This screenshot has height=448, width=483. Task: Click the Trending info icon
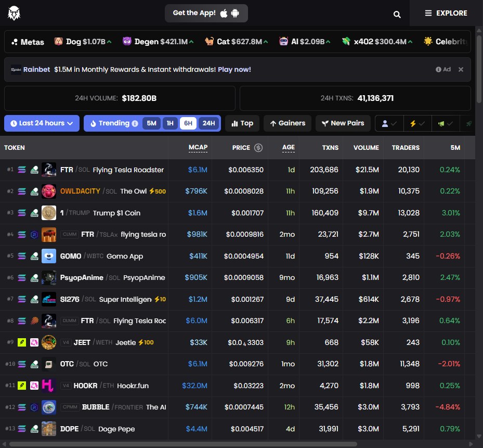(135, 123)
